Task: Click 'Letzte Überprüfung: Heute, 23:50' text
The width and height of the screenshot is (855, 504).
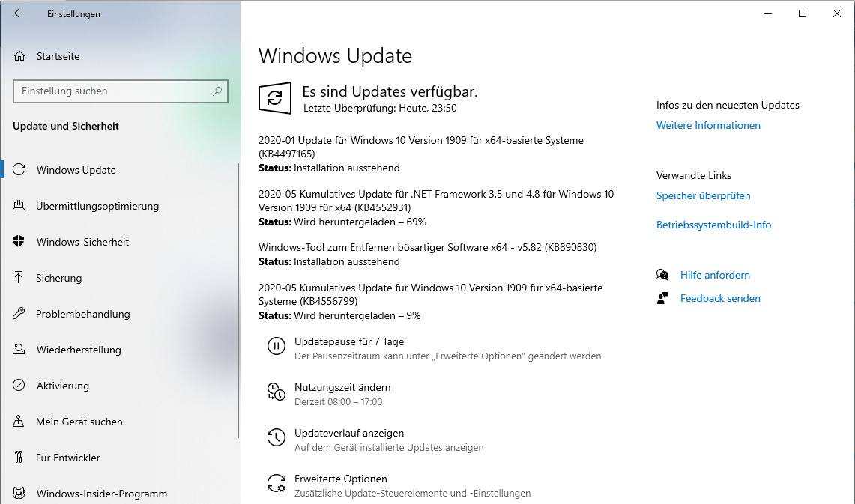Action: [x=380, y=108]
